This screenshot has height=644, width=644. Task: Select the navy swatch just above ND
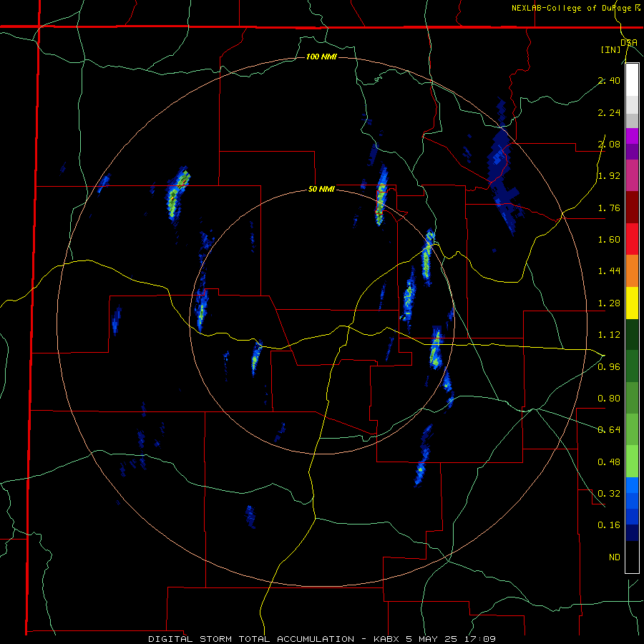coord(632,533)
